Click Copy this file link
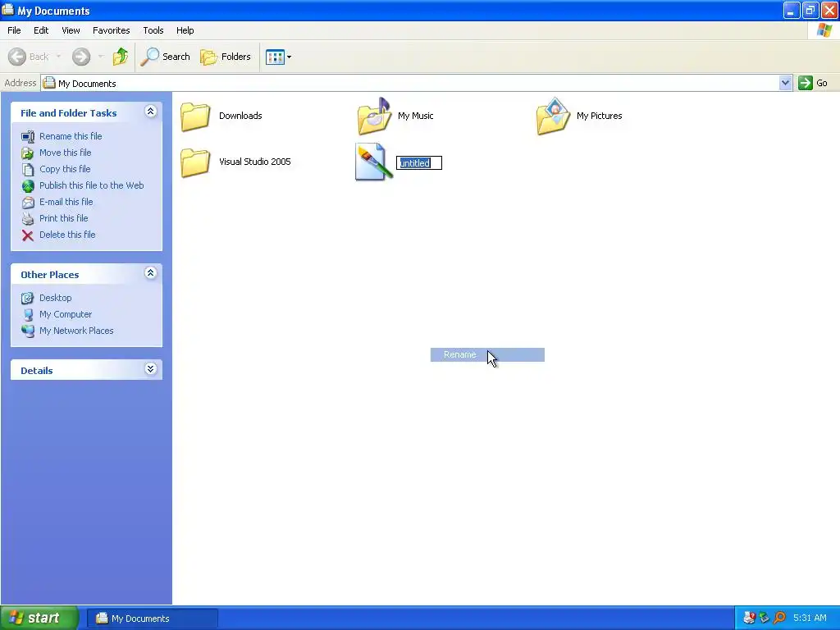The image size is (840, 630). tap(65, 169)
